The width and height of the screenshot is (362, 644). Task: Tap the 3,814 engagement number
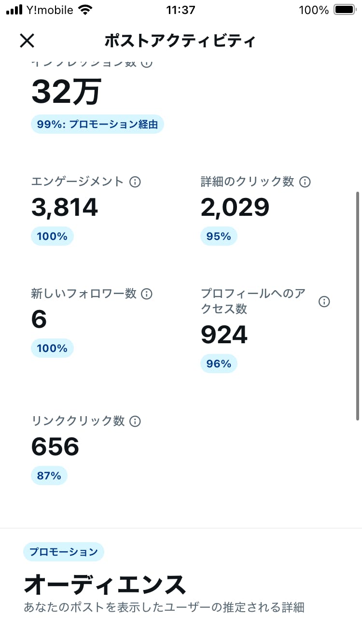pyautogui.click(x=65, y=208)
